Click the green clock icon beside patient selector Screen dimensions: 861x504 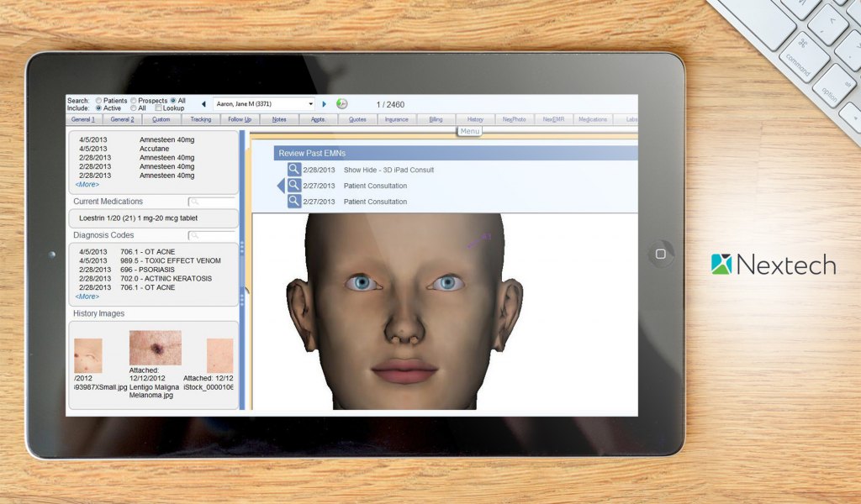[341, 104]
